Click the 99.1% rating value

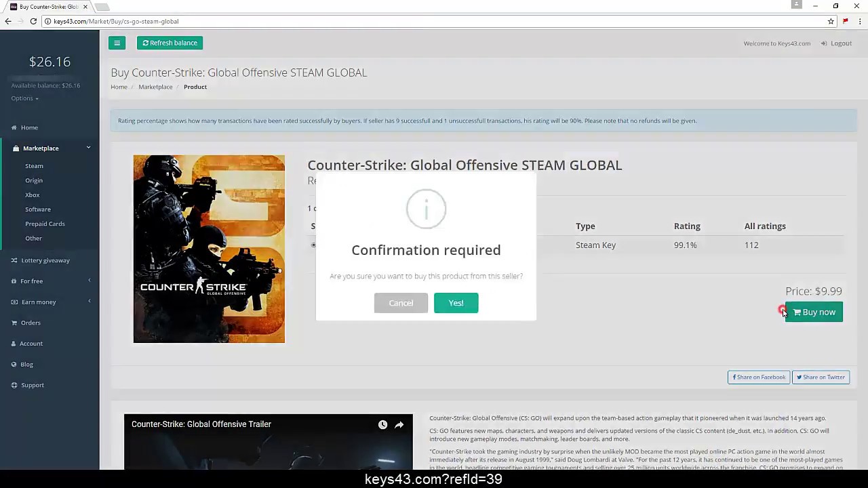[x=685, y=245]
